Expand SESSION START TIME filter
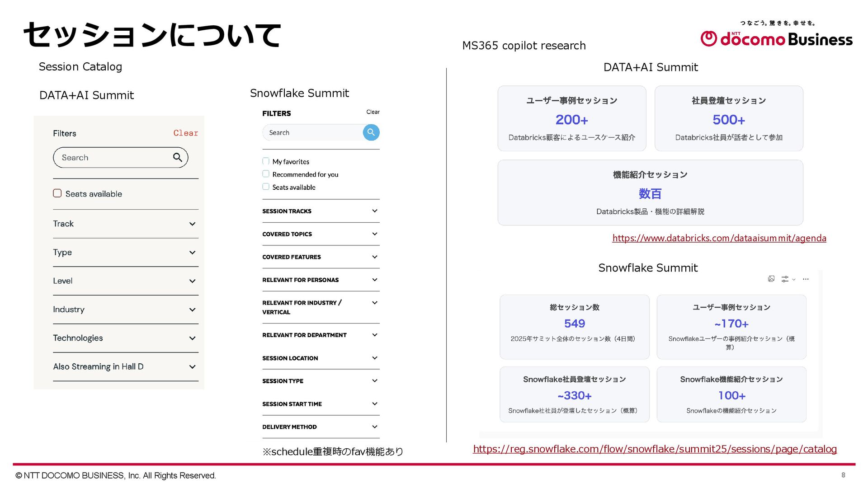The width and height of the screenshot is (868, 488). coord(321,404)
